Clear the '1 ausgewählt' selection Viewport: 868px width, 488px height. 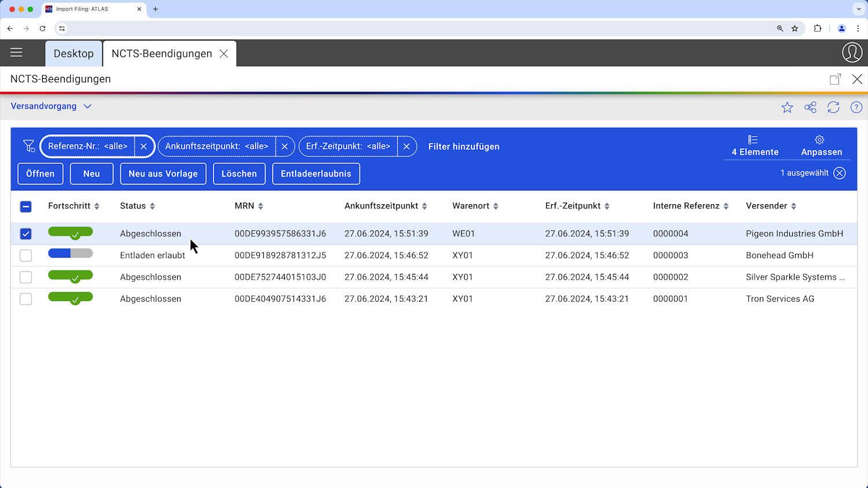pyautogui.click(x=840, y=173)
